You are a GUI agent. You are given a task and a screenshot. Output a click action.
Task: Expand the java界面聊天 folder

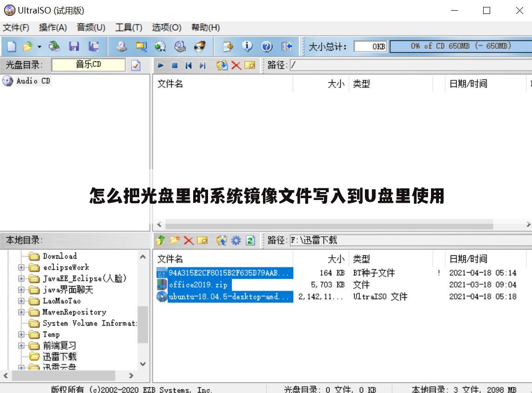pos(21,290)
